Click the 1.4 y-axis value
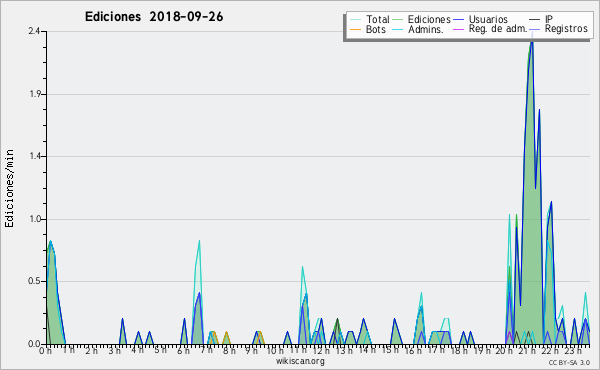Image resolution: width=600 pixels, height=370 pixels. click(35, 156)
